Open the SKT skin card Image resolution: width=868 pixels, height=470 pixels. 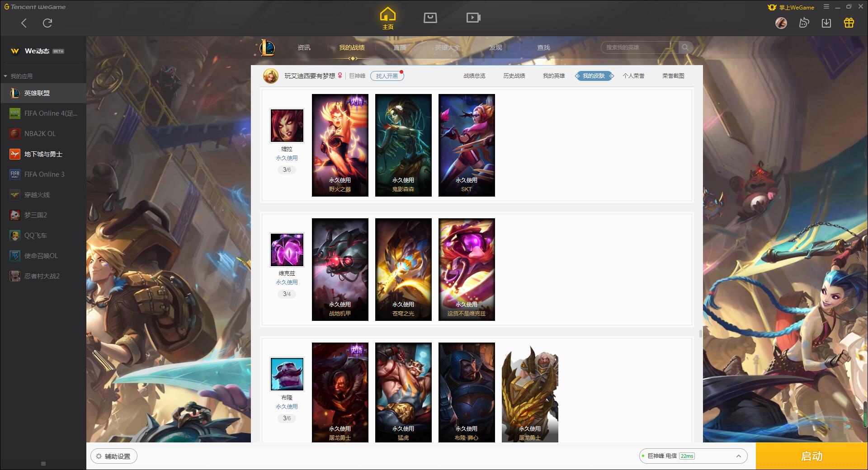(x=467, y=146)
